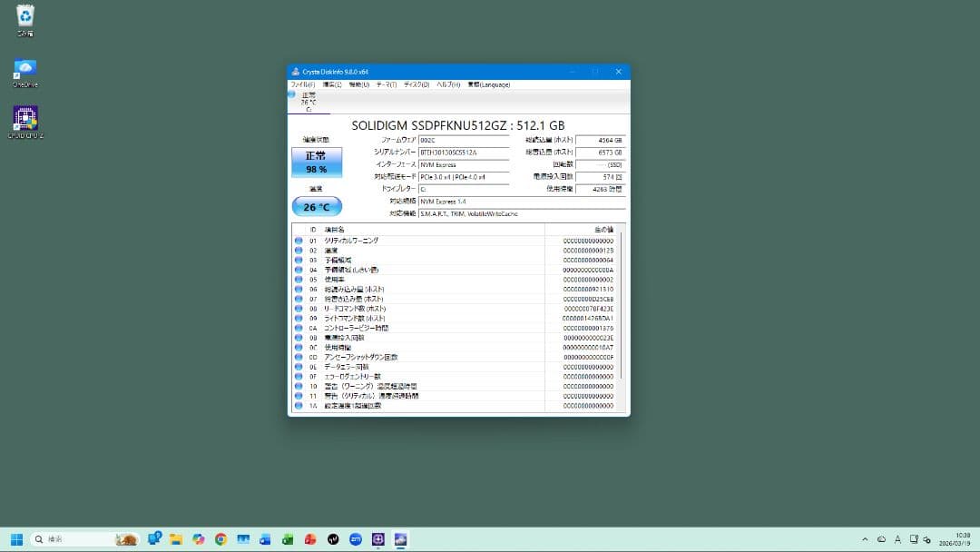Open the ファイル(F) menu
980x552 pixels.
point(302,84)
